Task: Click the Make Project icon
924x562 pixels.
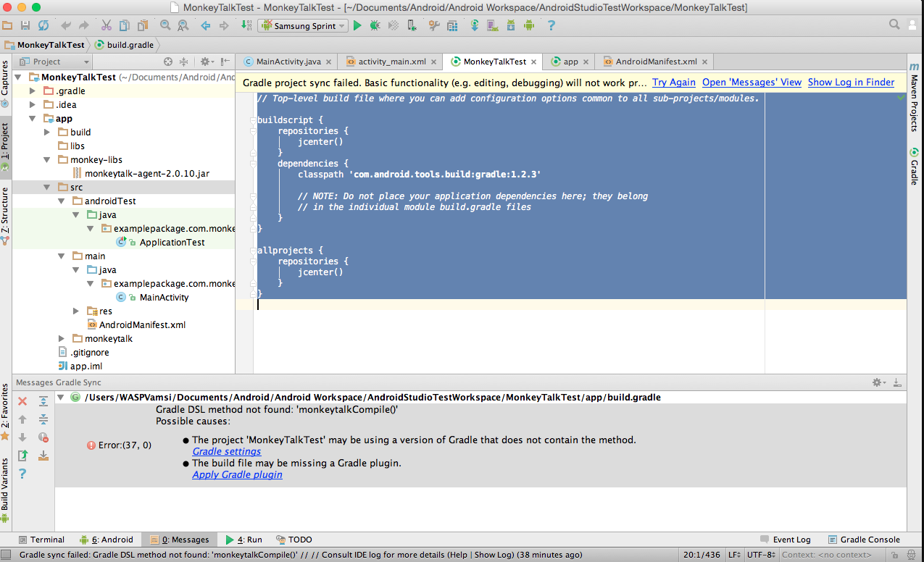Action: [x=246, y=25]
